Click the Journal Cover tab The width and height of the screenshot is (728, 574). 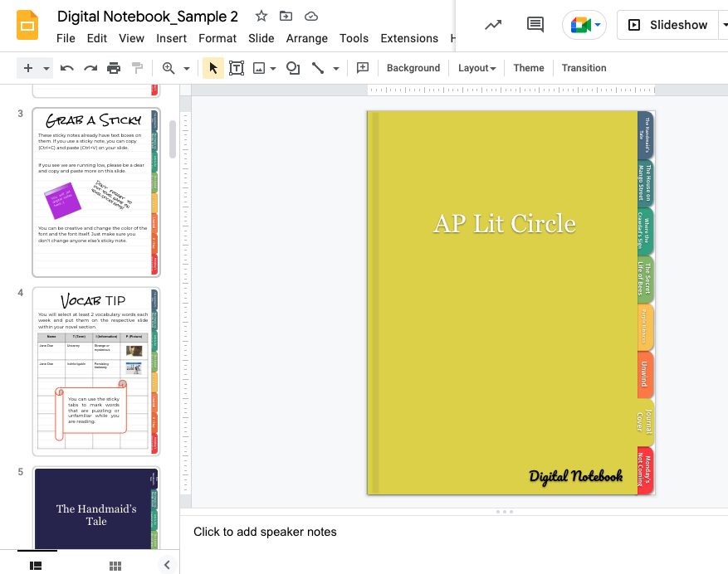pos(645,422)
